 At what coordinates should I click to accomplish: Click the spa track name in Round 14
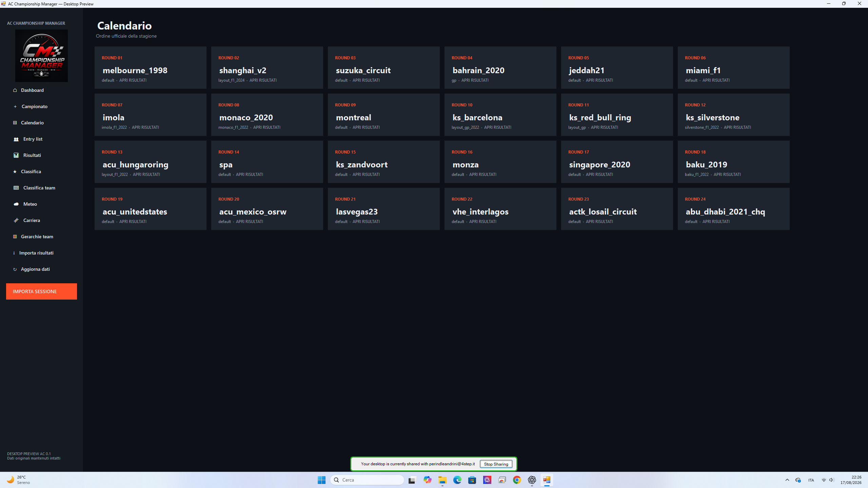pyautogui.click(x=226, y=165)
